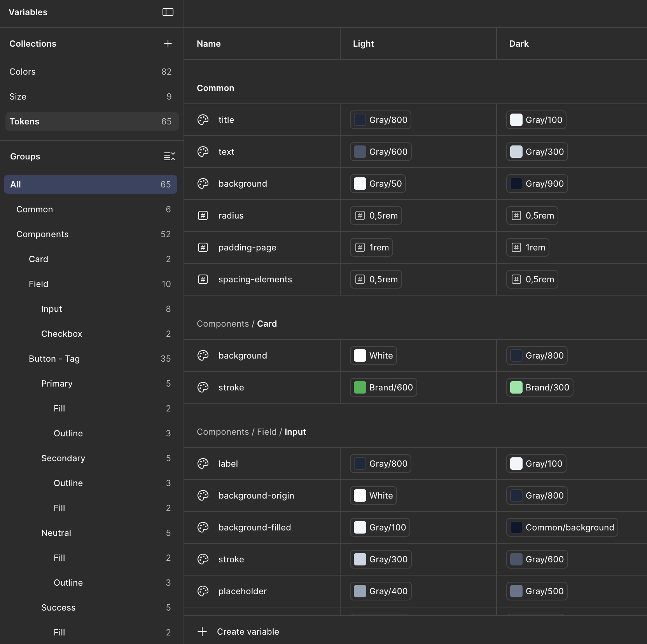Click the Dark mode column header
Viewport: 647px width, 644px height.
pyautogui.click(x=572, y=44)
